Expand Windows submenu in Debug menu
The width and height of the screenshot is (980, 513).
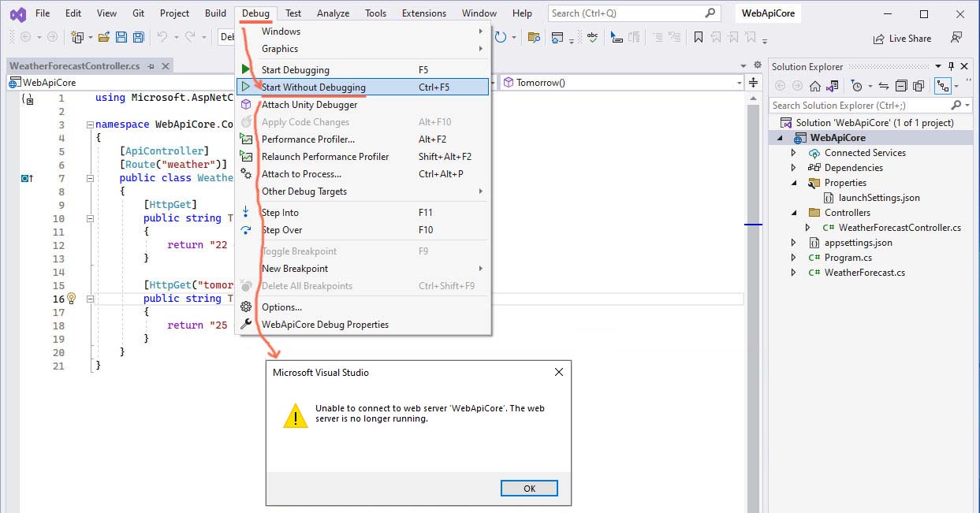(363, 32)
